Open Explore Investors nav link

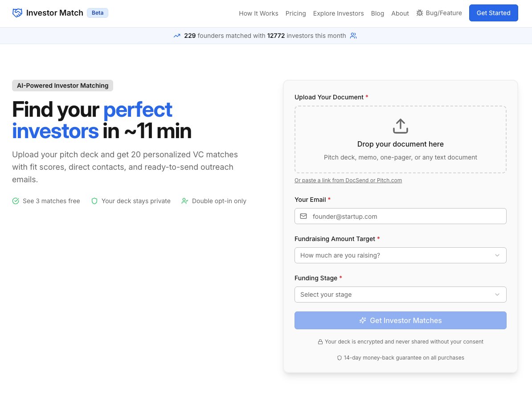click(338, 13)
